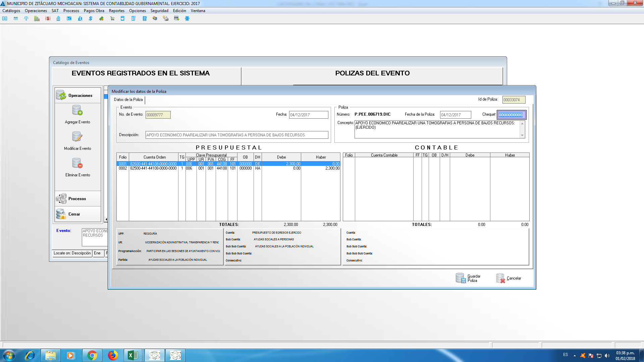This screenshot has width=644, height=362.
Task: Click the Eliminar Evento icon
Action: 77,163
